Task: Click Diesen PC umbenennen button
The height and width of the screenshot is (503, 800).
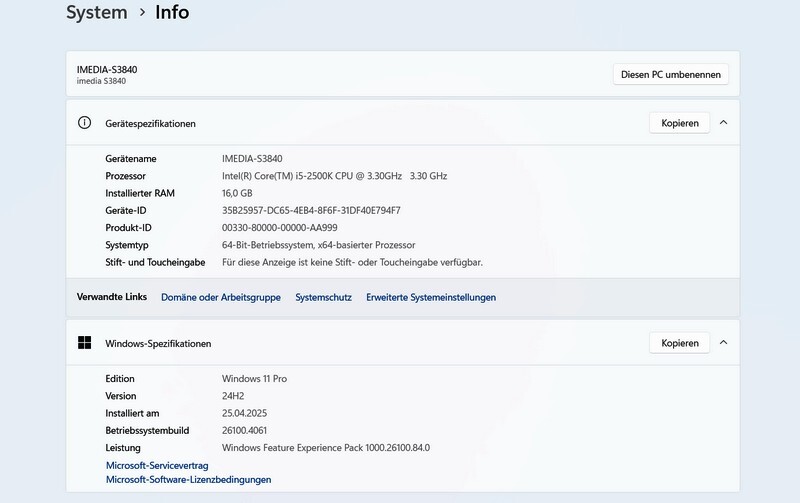Action: click(x=670, y=74)
